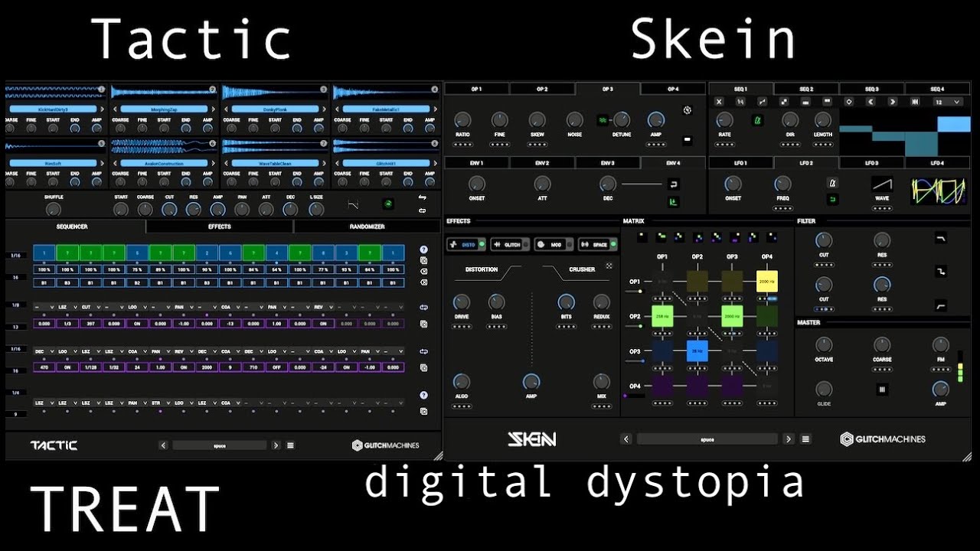Expand next sample arrow for MorphingZap slot

click(214, 109)
